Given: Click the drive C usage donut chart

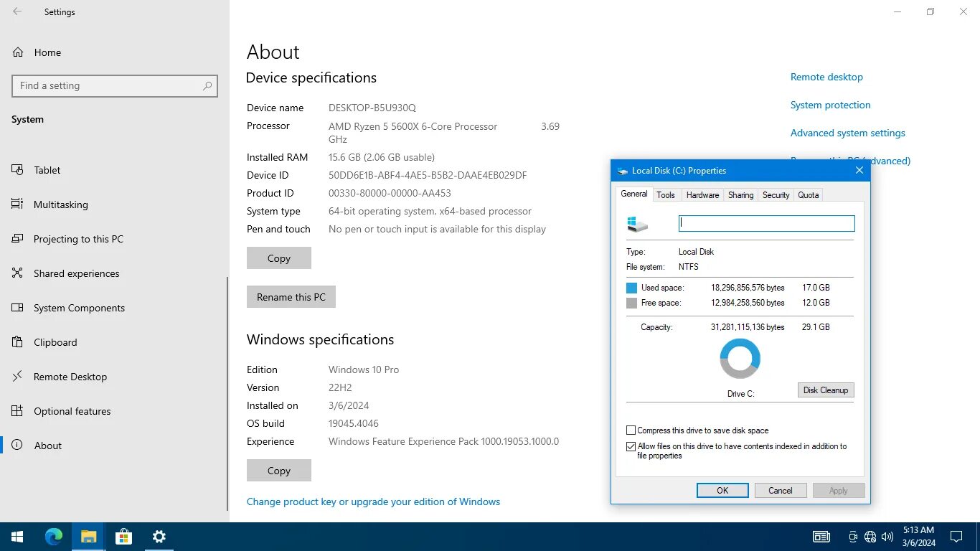Looking at the screenshot, I should (740, 358).
